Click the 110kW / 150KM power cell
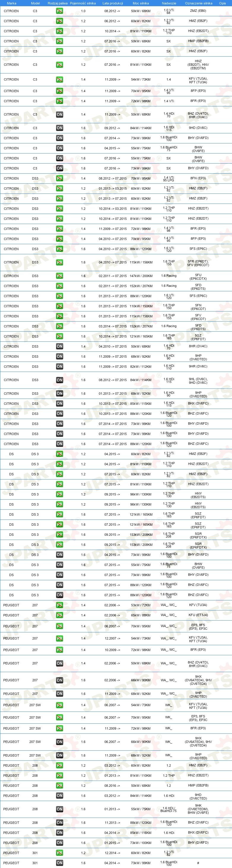 pyautogui.click(x=141, y=306)
